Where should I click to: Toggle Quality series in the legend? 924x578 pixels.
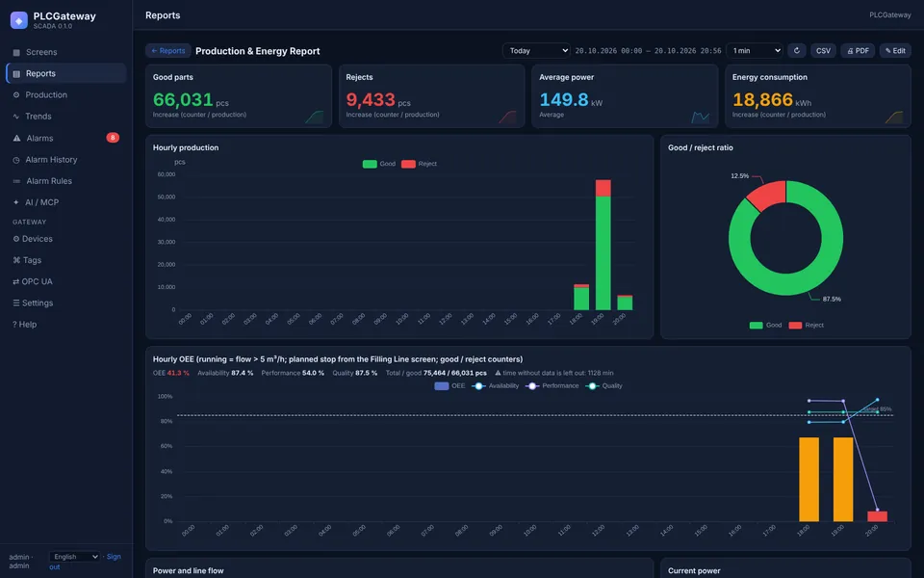click(604, 385)
